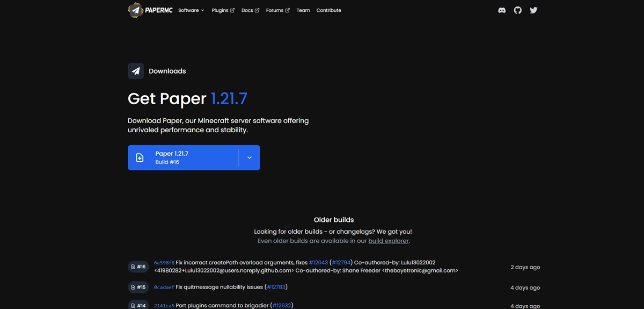Open commit 2141ca5 link

tap(164, 305)
